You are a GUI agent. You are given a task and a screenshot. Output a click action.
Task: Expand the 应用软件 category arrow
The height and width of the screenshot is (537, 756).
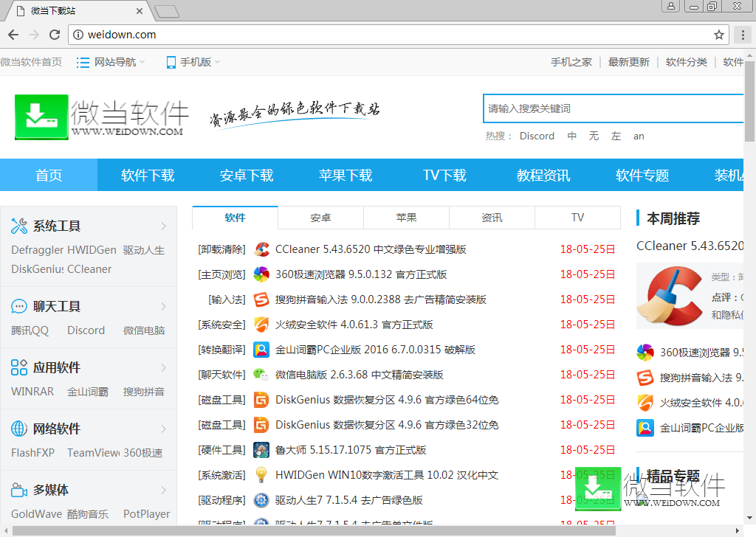(x=163, y=367)
